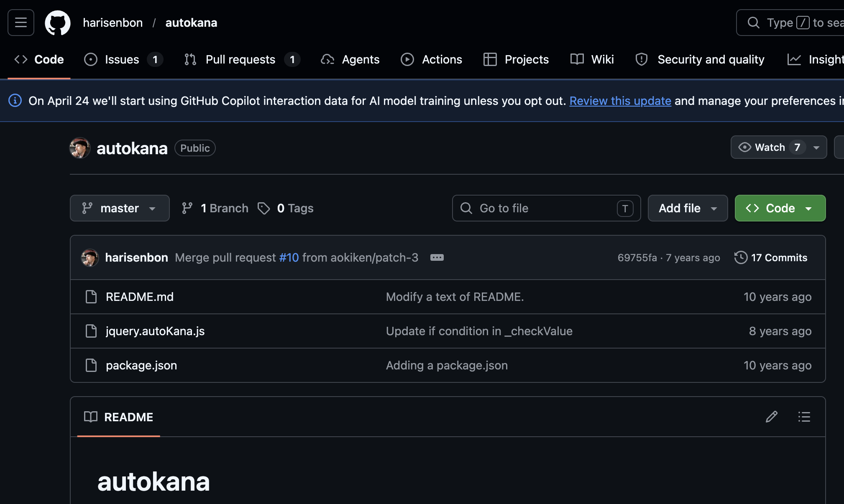Click the Public visibility badge
The width and height of the screenshot is (844, 504).
[195, 148]
